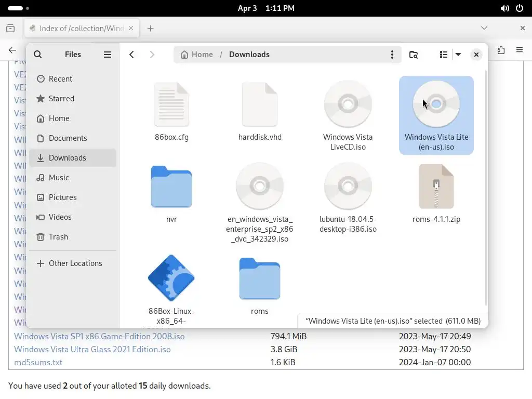The image size is (532, 399).
Task: Select the lubuntu-18.04.5-desktop-i386.iso disc icon
Action: (x=348, y=186)
